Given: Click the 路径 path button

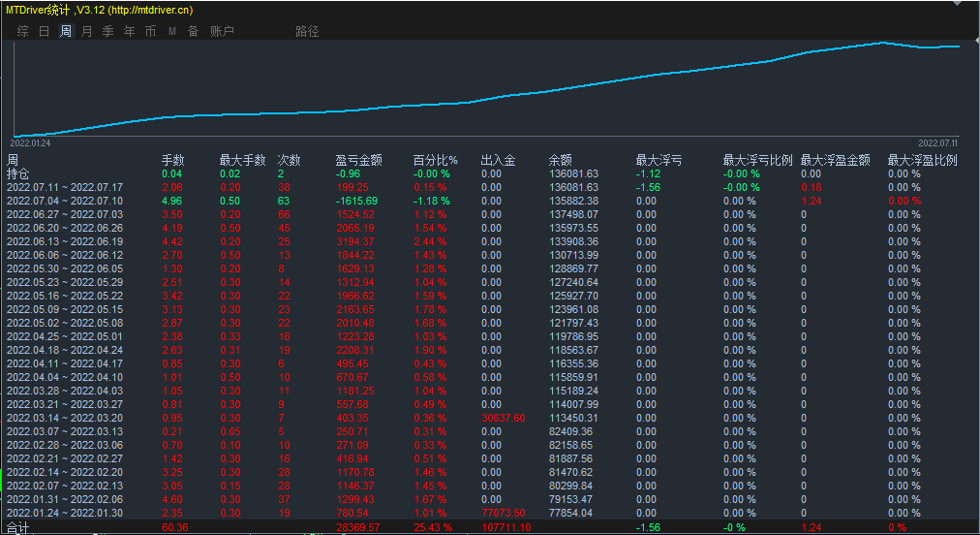Looking at the screenshot, I should click(x=307, y=31).
